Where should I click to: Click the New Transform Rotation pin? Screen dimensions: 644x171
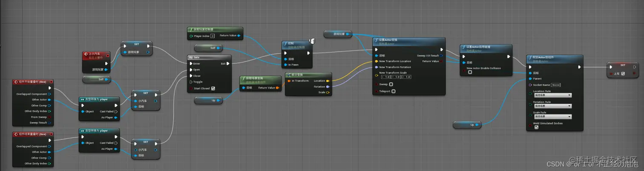click(x=376, y=67)
